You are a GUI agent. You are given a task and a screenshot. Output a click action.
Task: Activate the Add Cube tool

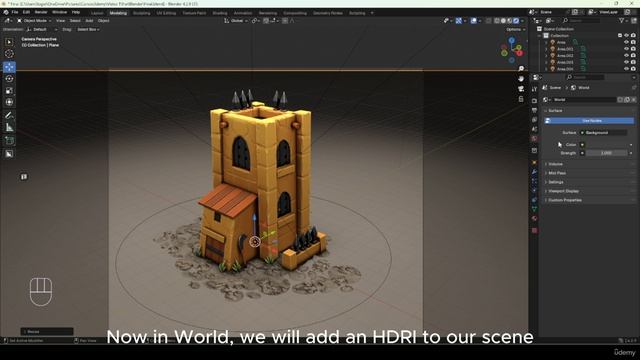click(x=9, y=141)
